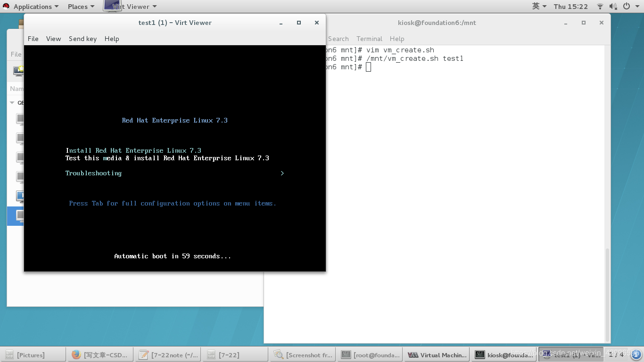Switch to [root@founda... terminal taskbar window

(x=371, y=355)
